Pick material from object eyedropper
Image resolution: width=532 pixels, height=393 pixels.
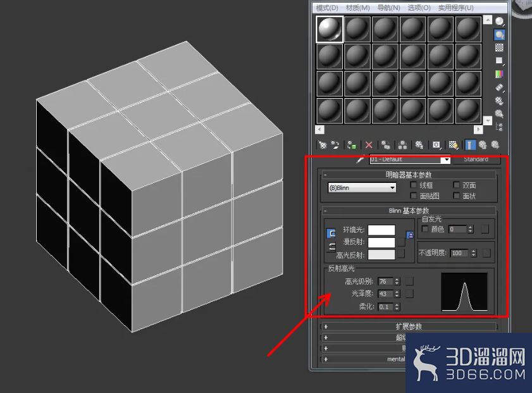360,159
